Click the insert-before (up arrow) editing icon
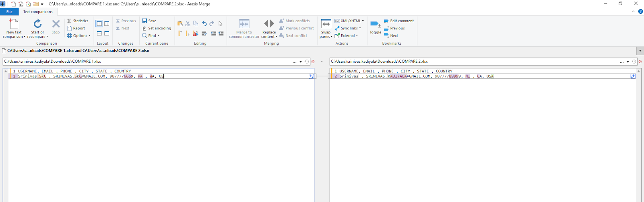Screen dimensions: 644x202 [180, 33]
